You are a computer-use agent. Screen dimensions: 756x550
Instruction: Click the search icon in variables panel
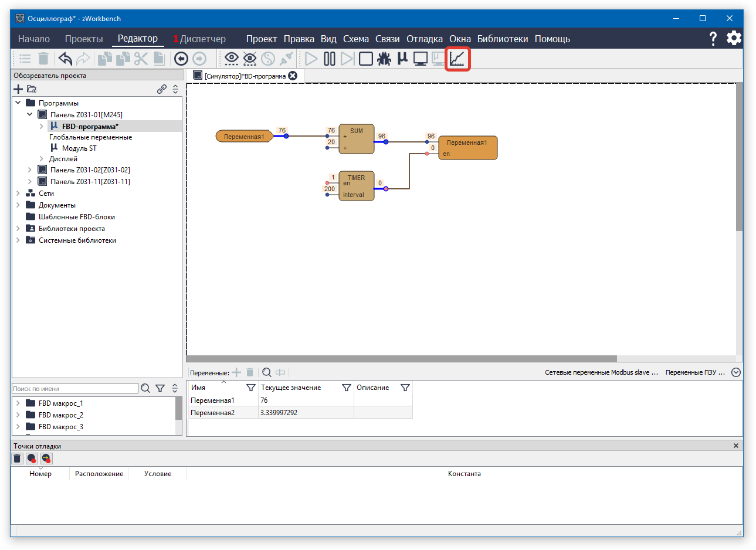pos(267,372)
